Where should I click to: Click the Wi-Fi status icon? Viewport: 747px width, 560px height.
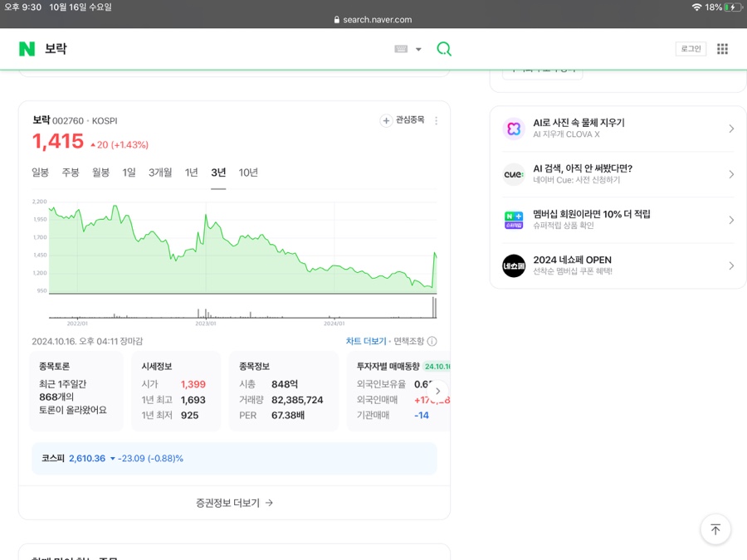(696, 7)
